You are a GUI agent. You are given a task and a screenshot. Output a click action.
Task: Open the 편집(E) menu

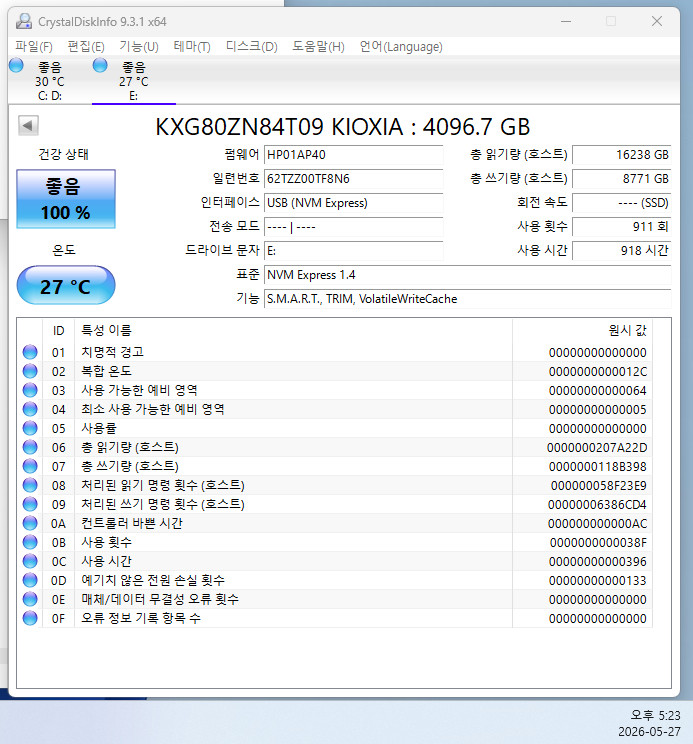[86, 46]
